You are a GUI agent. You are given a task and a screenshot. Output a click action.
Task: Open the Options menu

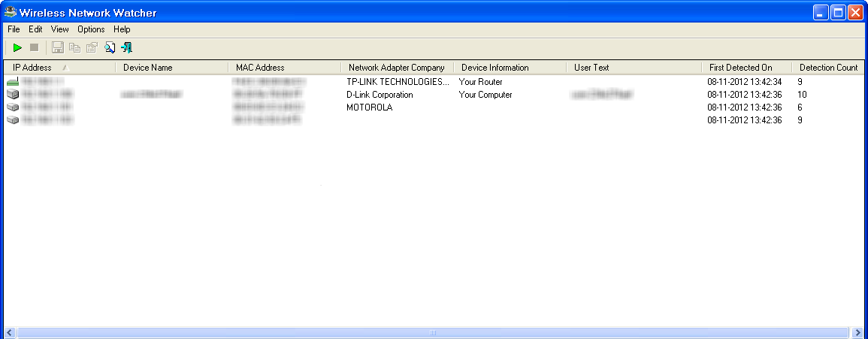coord(92,29)
